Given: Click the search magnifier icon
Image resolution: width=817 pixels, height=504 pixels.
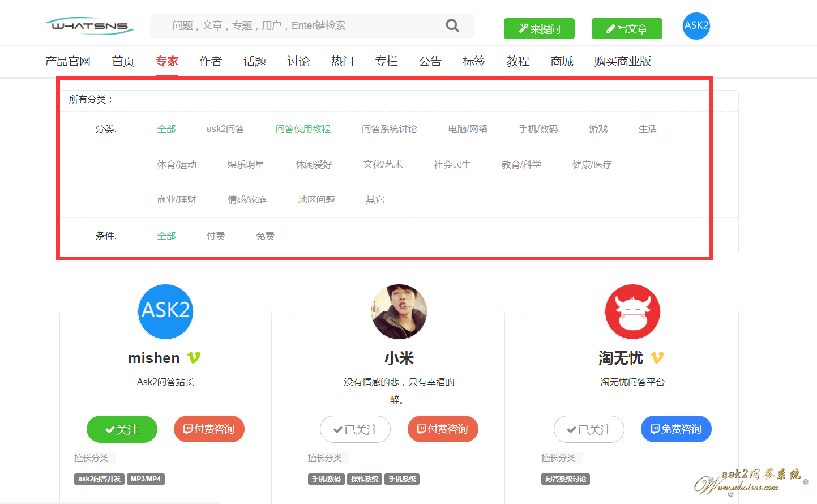Looking at the screenshot, I should coord(452,25).
